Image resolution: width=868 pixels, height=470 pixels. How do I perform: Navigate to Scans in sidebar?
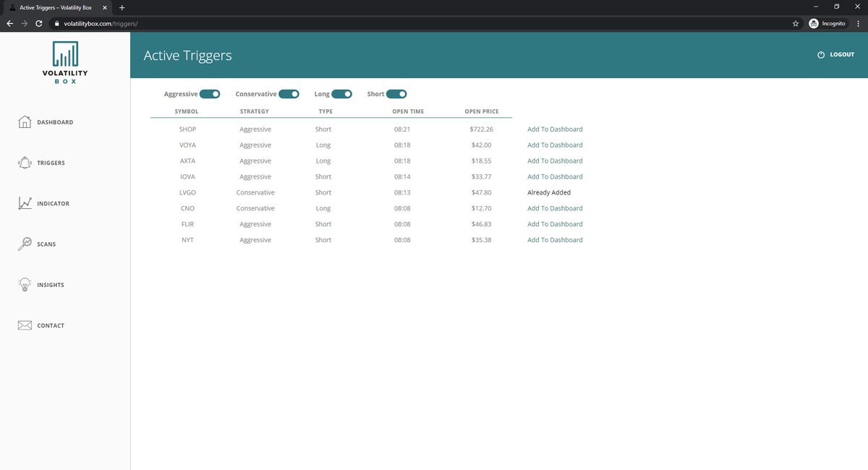click(46, 244)
